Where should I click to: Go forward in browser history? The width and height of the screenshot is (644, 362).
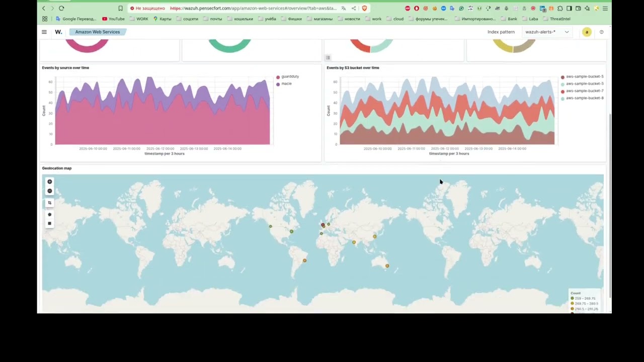pos(52,8)
